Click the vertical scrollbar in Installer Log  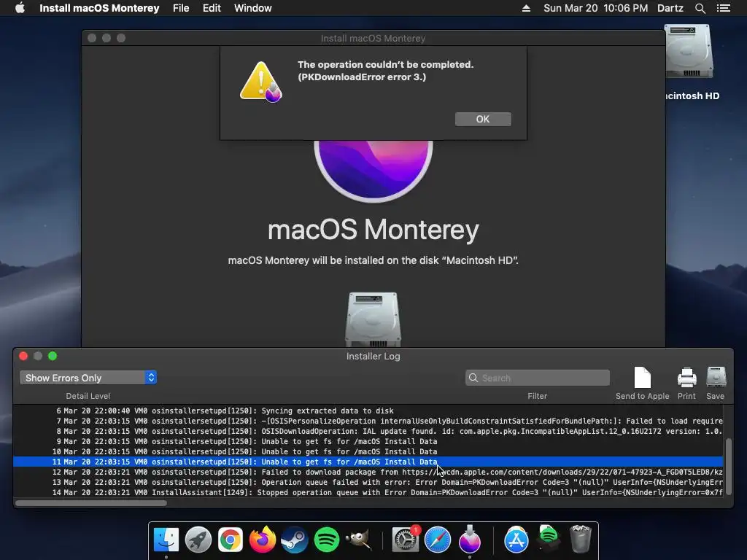tap(729, 467)
